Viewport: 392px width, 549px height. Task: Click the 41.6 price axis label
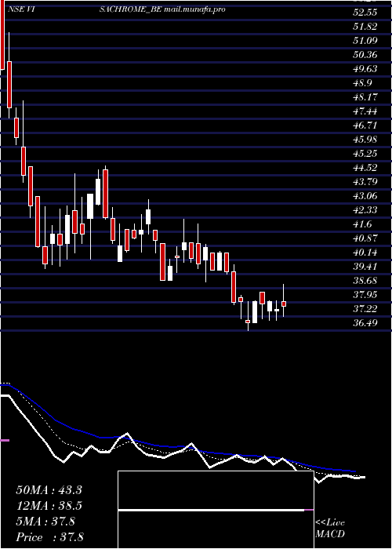pyautogui.click(x=361, y=224)
